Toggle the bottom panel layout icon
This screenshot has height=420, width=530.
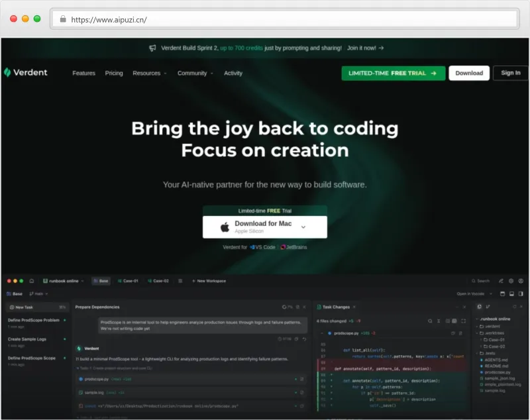511,293
